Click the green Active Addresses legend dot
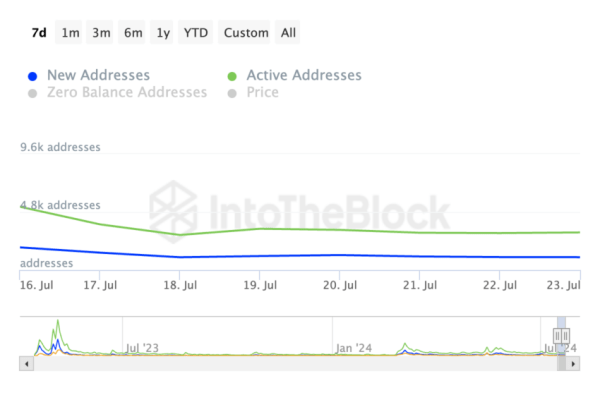The image size is (600, 400). [232, 76]
